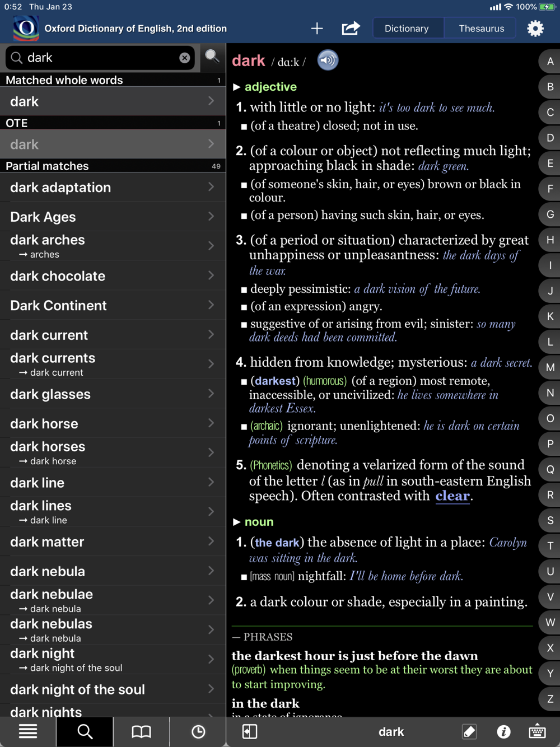Jump to letter C in index

click(x=550, y=113)
